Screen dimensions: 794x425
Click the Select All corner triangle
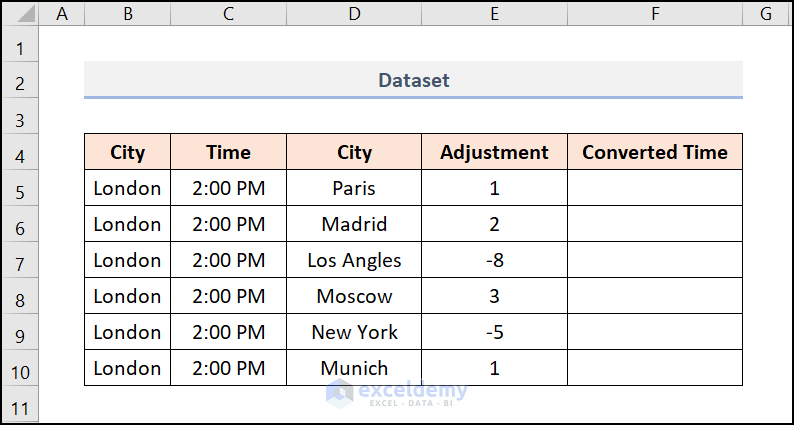(x=22, y=14)
